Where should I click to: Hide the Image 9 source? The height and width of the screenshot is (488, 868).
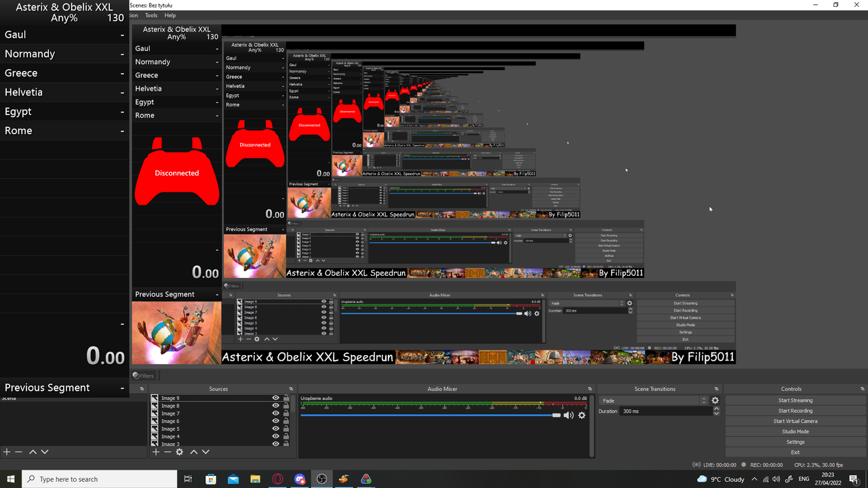276,399
